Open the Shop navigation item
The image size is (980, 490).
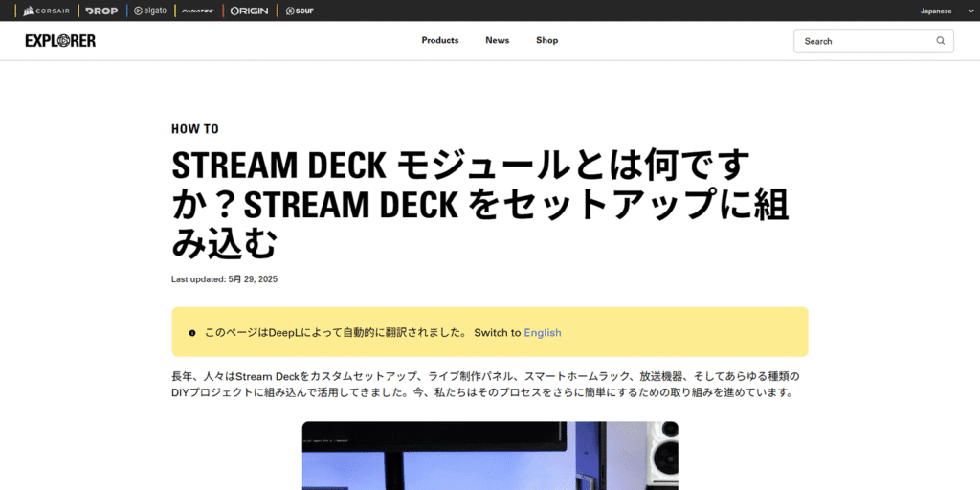click(546, 40)
